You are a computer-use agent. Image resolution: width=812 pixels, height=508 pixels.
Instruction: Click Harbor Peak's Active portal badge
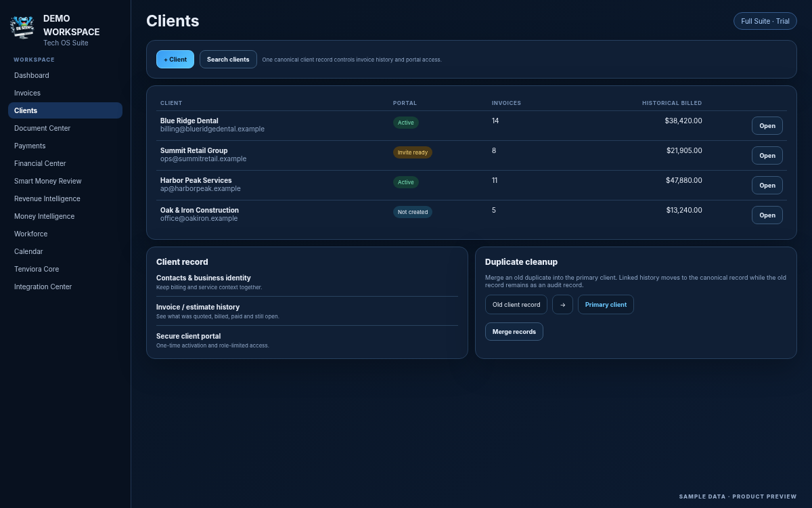coord(406,182)
